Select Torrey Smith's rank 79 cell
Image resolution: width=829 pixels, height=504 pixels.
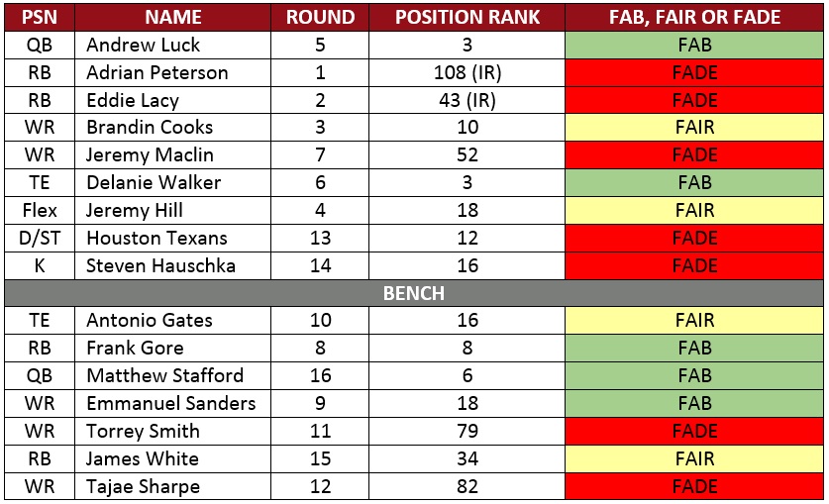(466, 431)
